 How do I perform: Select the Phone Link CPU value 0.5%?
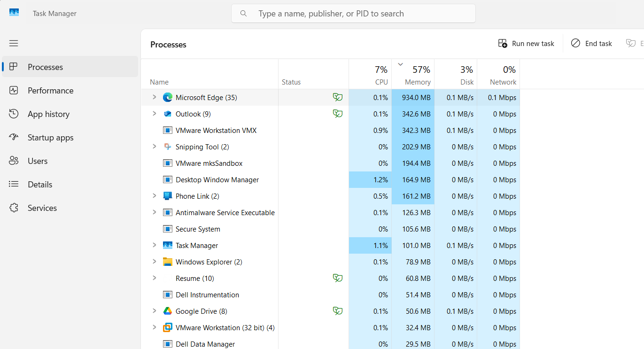(380, 196)
